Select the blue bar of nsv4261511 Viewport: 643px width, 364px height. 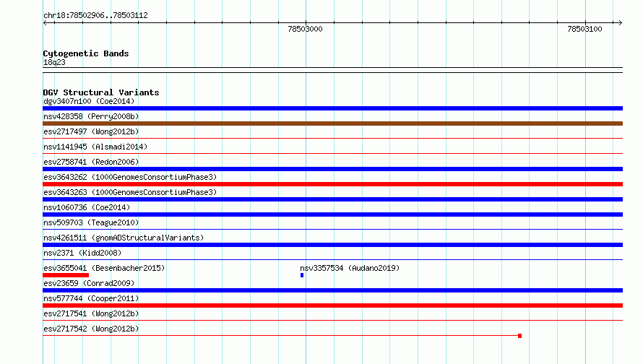point(332,245)
